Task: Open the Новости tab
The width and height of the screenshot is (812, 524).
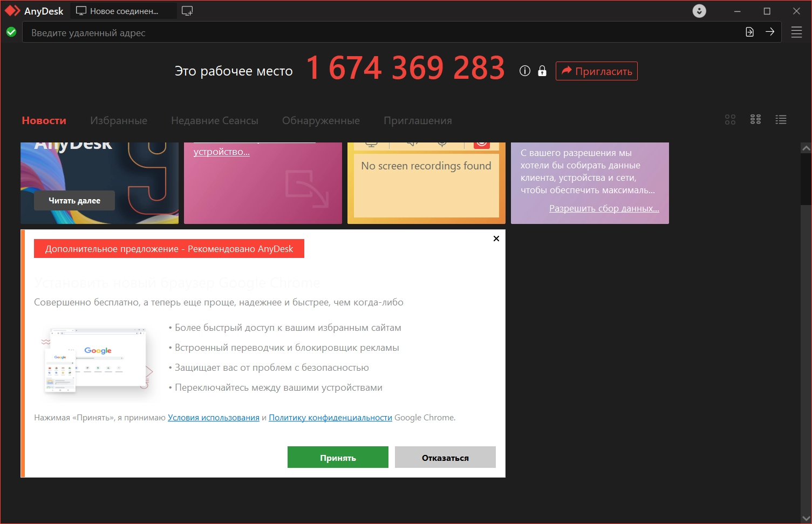Action: coord(44,120)
